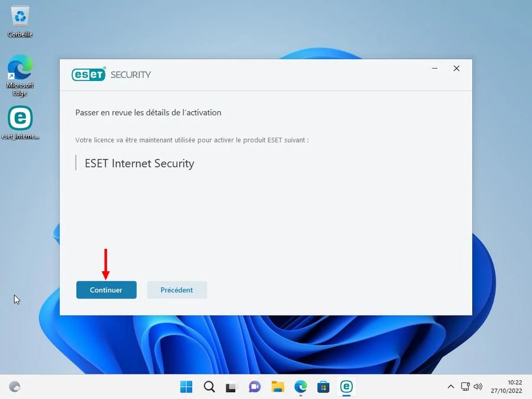Expand hidden system tray icons chevron
This screenshot has width=532, height=399.
pyautogui.click(x=451, y=387)
